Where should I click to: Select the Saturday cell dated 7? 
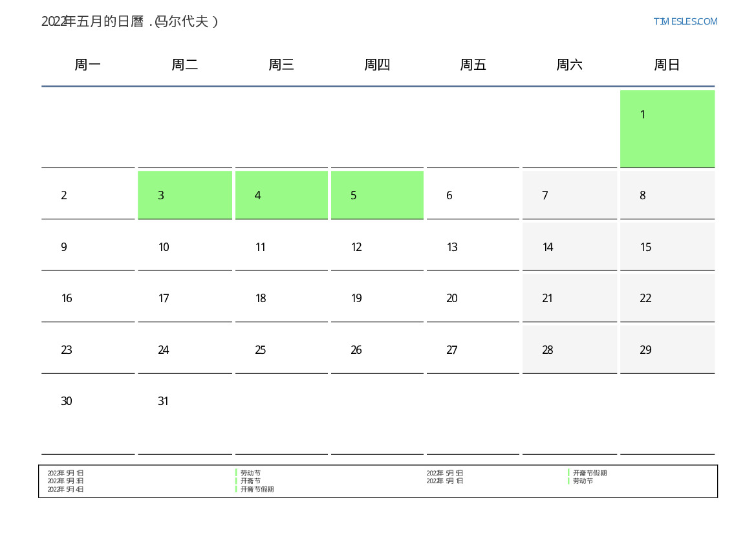click(x=569, y=195)
